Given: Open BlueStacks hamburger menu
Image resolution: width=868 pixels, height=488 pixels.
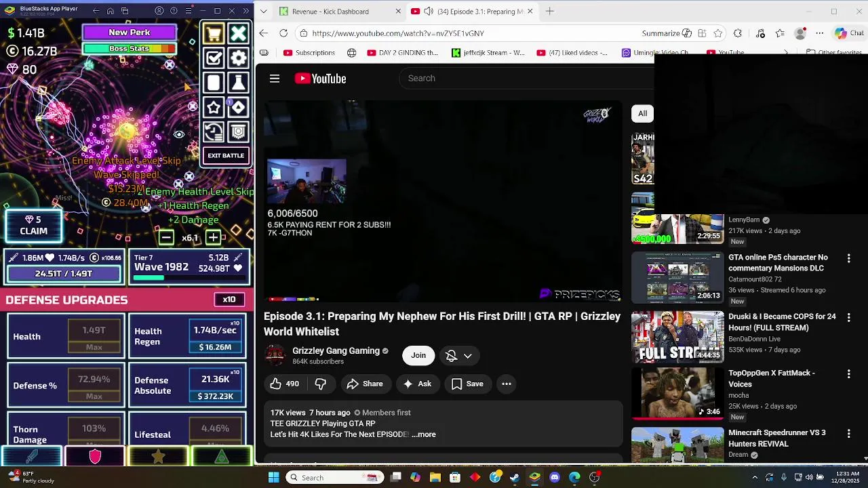Looking at the screenshot, I should pos(188,11).
